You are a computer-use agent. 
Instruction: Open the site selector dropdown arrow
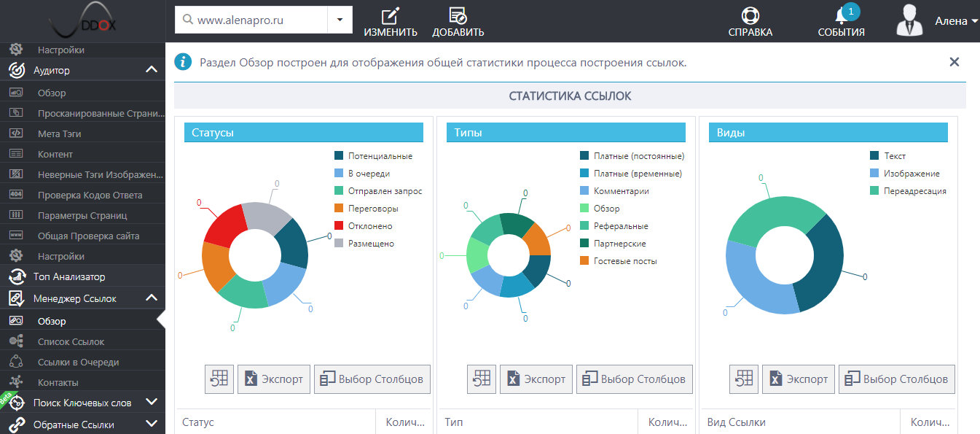point(340,20)
